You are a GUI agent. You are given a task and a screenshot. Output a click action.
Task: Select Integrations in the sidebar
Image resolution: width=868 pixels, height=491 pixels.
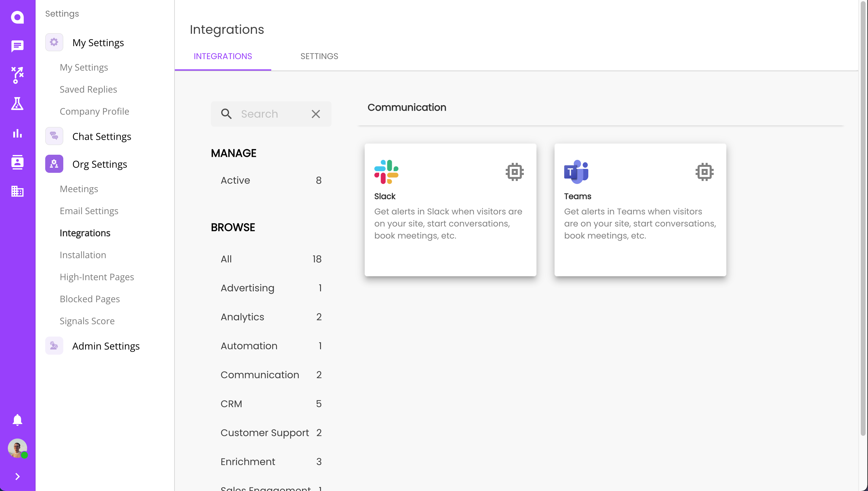[85, 233]
